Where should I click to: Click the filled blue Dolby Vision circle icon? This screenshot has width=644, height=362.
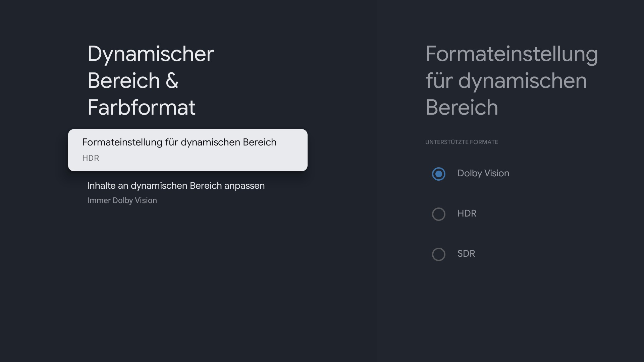tap(438, 174)
